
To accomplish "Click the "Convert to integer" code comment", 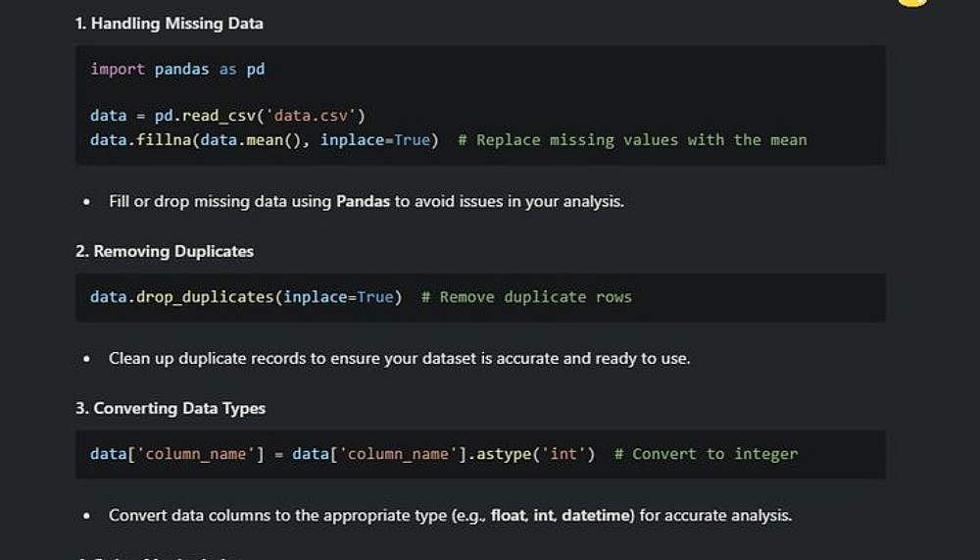I will pos(706,454).
